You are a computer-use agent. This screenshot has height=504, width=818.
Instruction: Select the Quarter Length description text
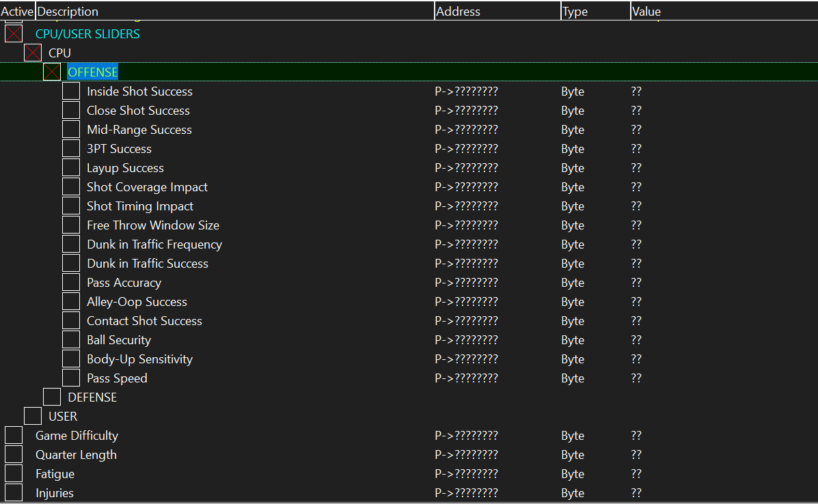coord(76,455)
